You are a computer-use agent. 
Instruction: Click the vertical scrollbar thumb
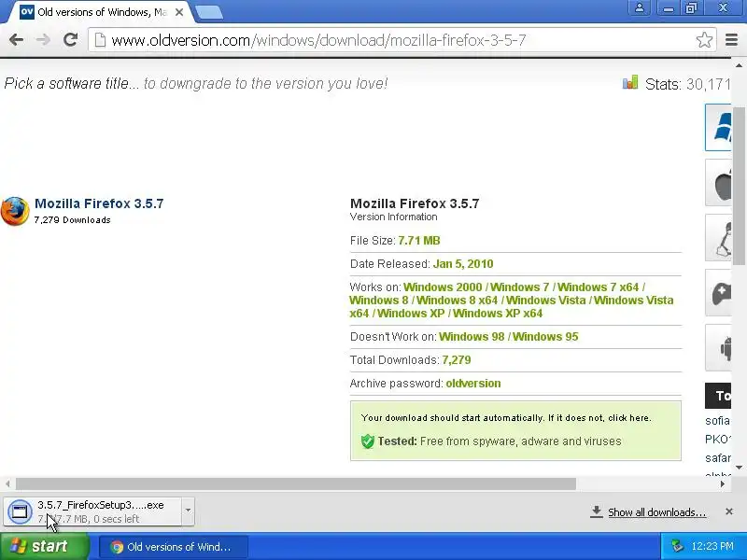click(739, 186)
